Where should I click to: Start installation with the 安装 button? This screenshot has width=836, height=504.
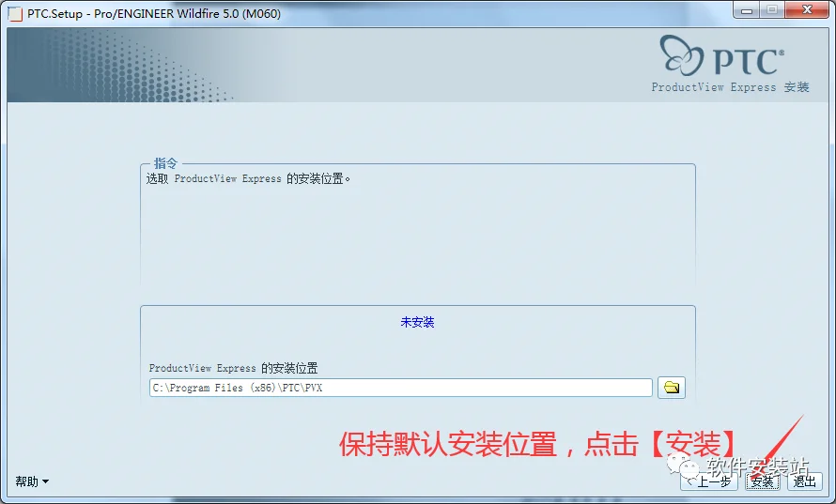click(x=763, y=481)
